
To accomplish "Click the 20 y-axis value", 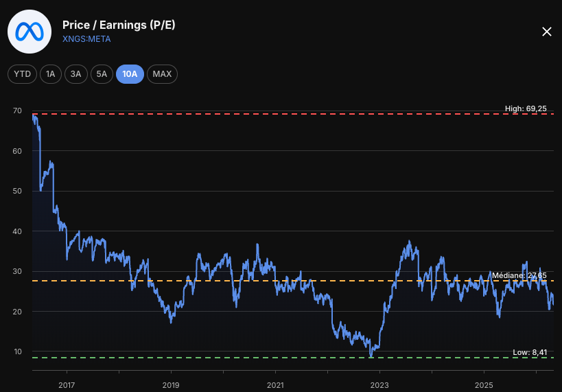I will pos(17,312).
